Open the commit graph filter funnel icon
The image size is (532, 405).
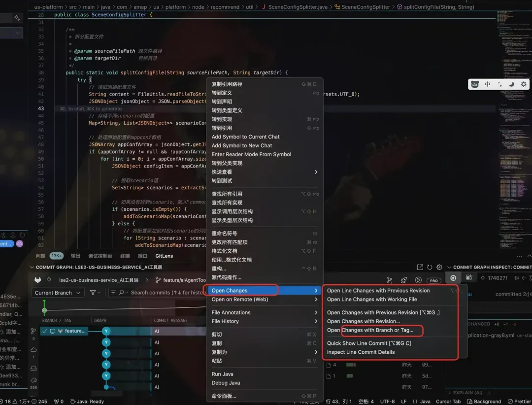[x=93, y=292]
